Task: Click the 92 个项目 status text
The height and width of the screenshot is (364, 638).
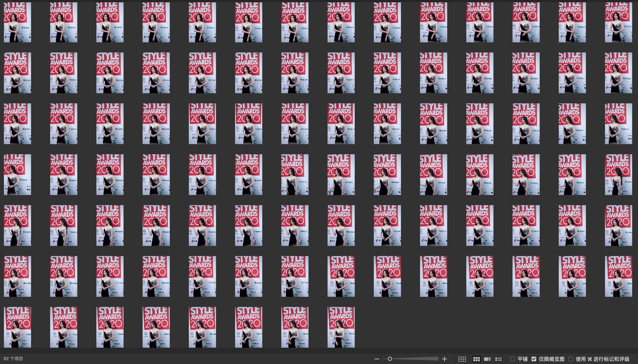Action: coord(13,359)
